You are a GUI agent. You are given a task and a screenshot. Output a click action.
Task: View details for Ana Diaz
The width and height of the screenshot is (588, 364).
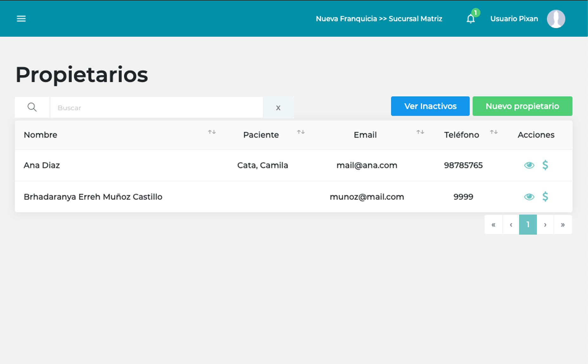click(529, 165)
